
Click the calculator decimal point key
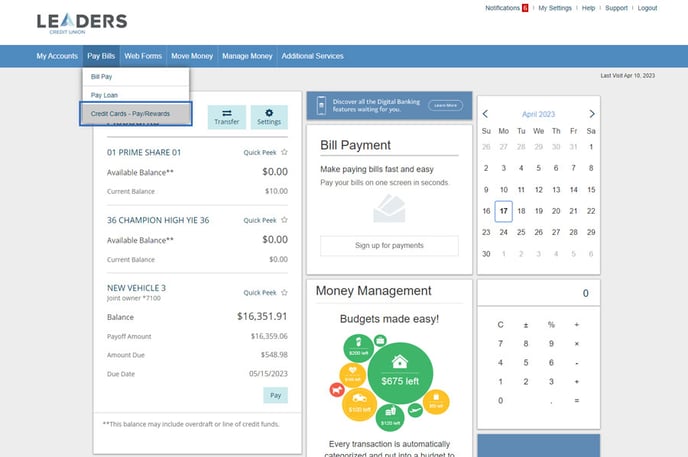coord(551,401)
